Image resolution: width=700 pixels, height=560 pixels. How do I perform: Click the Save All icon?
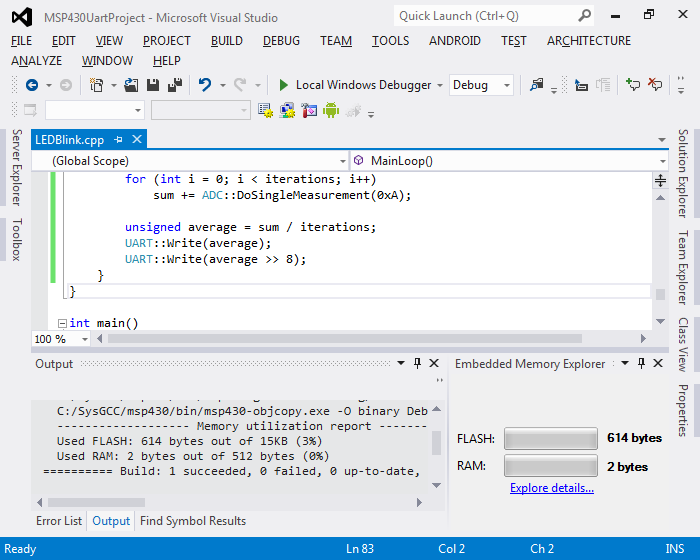tap(174, 86)
